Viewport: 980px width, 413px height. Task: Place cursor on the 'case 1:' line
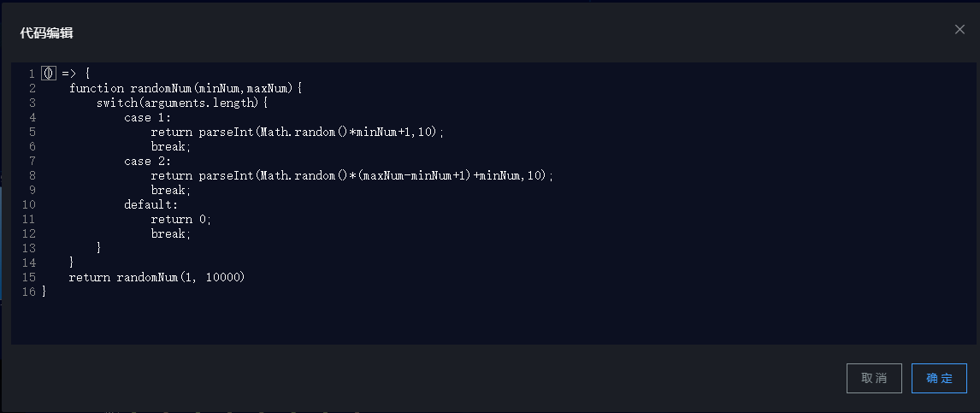[x=148, y=117]
